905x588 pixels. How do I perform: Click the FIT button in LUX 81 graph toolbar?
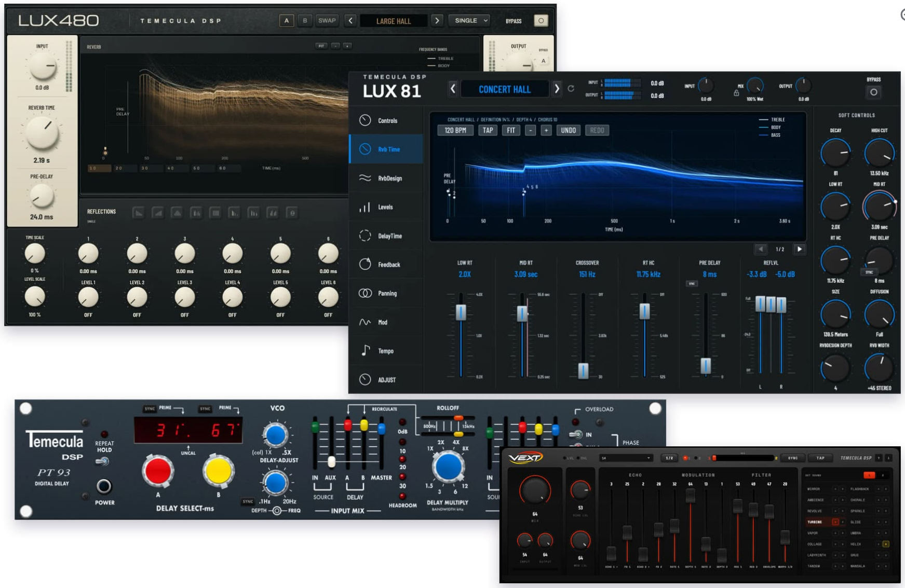coord(511,130)
